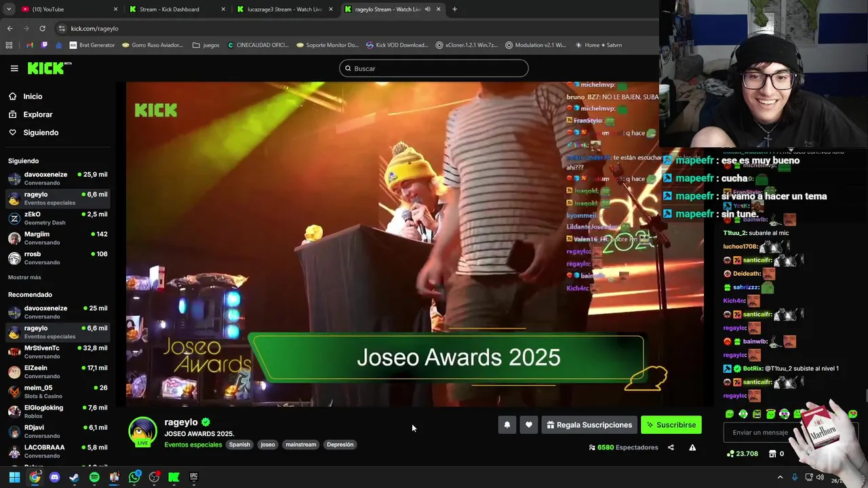Focus the Buscar search field

tap(434, 68)
